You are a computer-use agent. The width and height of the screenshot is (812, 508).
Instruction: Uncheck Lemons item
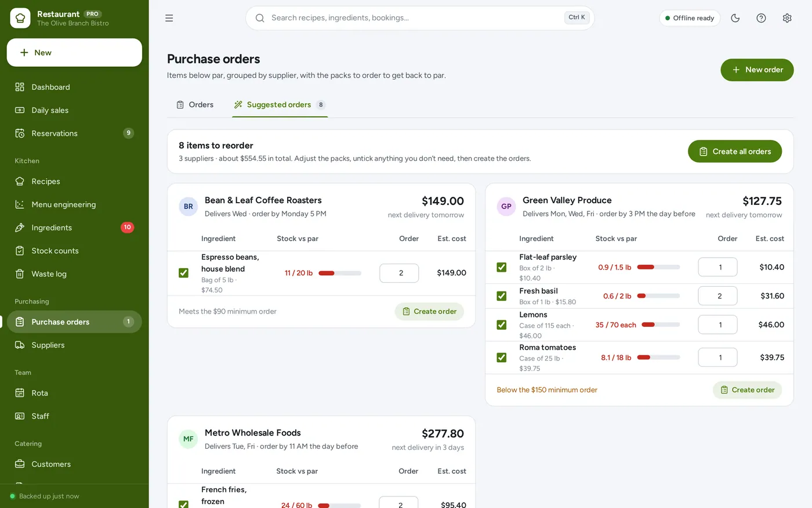(502, 325)
